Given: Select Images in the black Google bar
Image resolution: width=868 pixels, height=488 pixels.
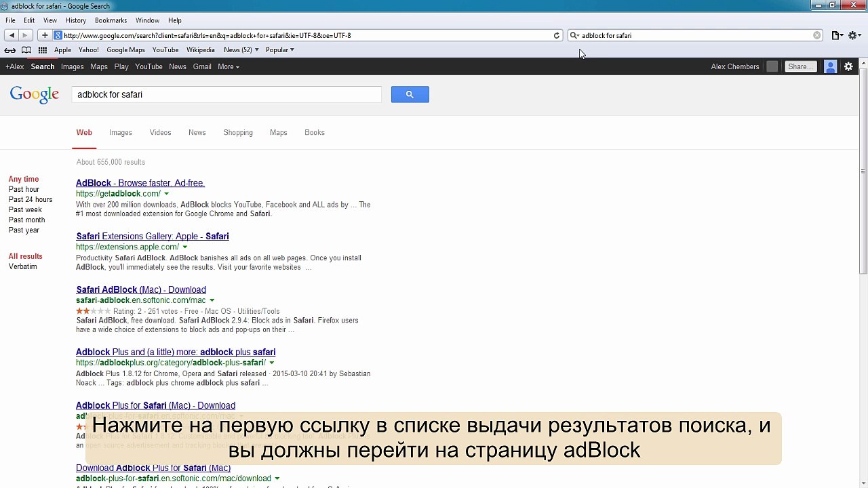Looking at the screenshot, I should click(72, 66).
